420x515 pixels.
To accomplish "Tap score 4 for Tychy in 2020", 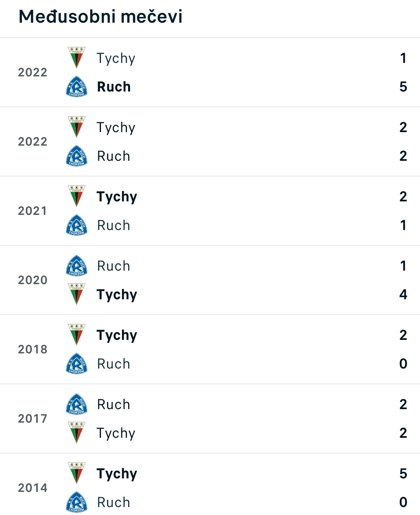I will pyautogui.click(x=403, y=295).
